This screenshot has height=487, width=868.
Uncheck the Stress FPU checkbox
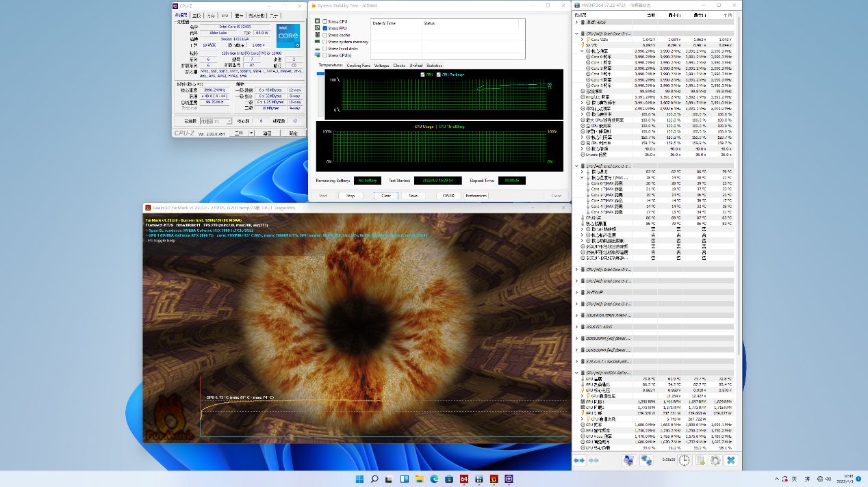click(x=324, y=29)
